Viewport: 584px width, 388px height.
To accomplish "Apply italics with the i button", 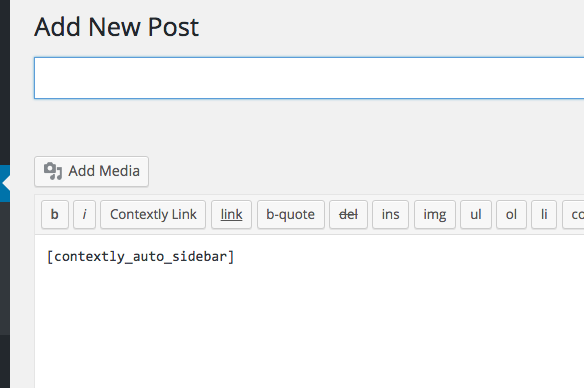I will pos(85,214).
